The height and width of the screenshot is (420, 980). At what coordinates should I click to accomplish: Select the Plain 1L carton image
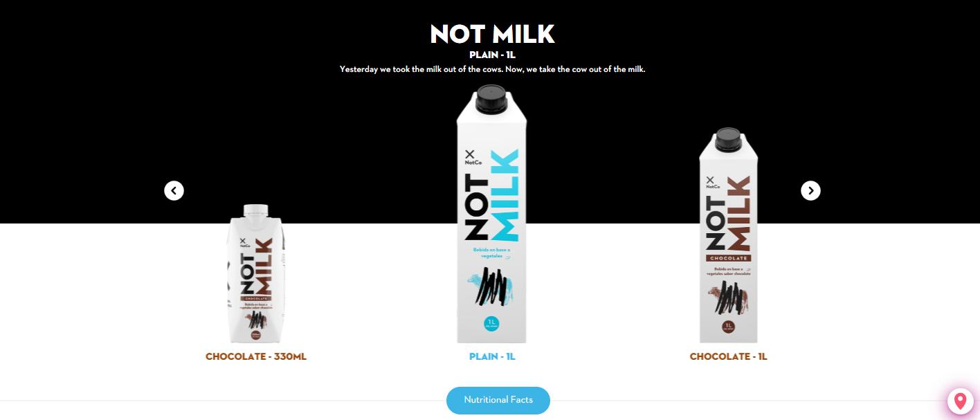tap(491, 214)
